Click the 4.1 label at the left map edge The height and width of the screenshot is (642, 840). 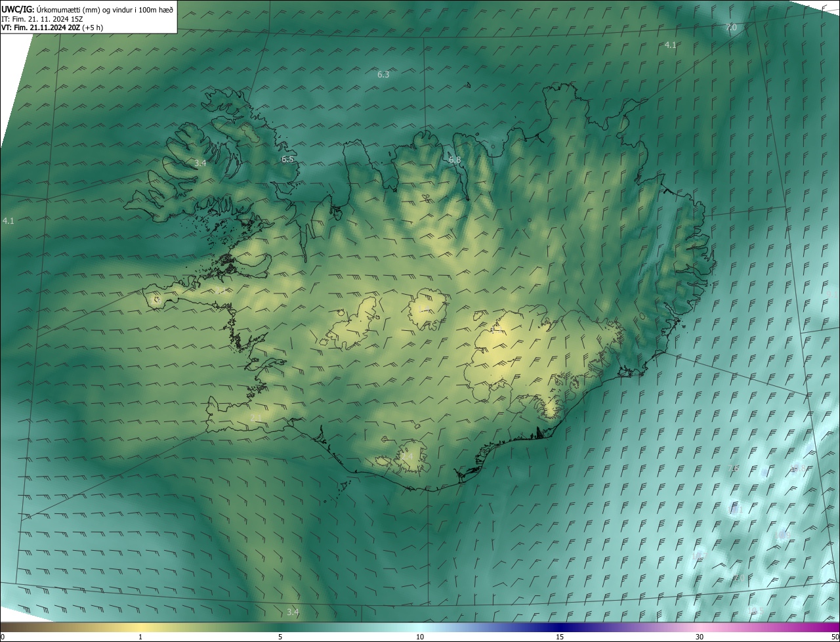pyautogui.click(x=8, y=222)
